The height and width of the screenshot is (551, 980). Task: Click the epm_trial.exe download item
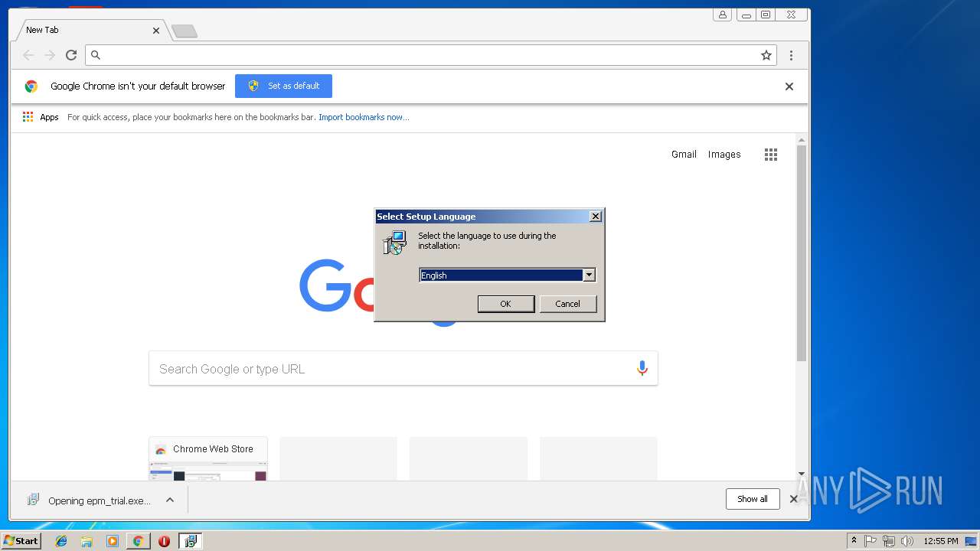[89, 500]
